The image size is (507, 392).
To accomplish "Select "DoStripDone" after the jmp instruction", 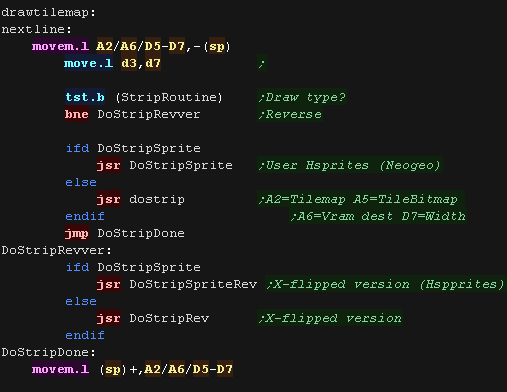I will (x=141, y=233).
